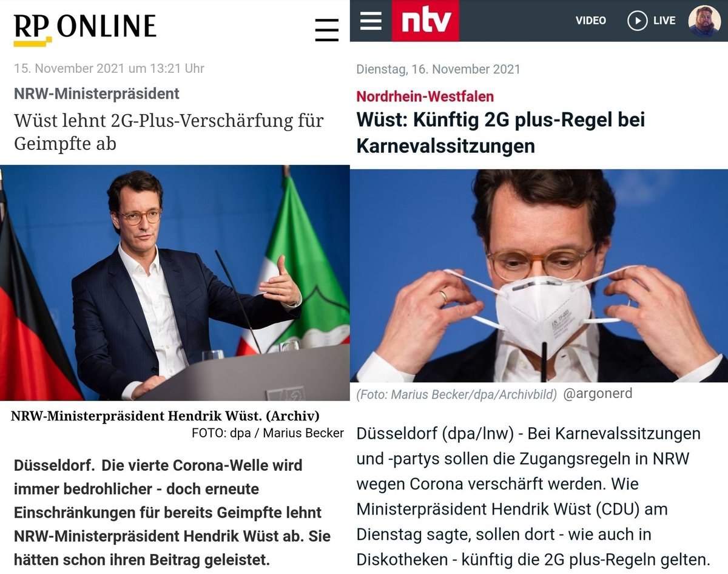The width and height of the screenshot is (728, 574).
Task: Open photo of Wüst at podium
Action: 175,283
